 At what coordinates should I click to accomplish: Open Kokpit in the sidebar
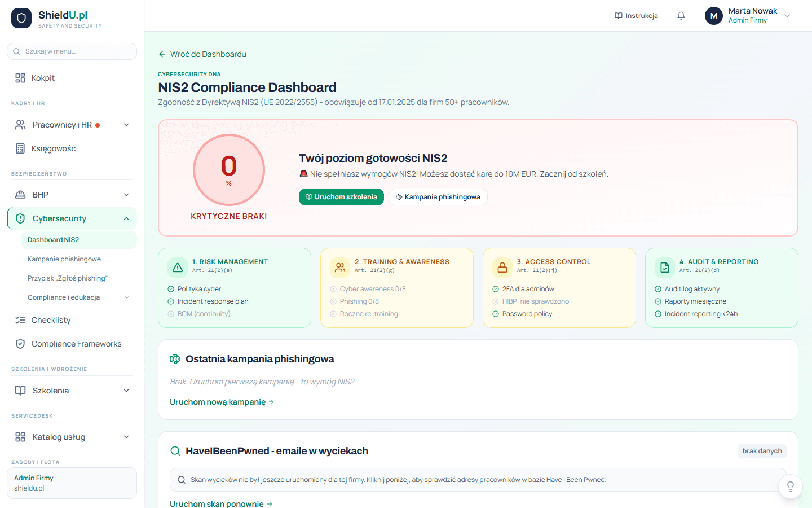point(72,78)
